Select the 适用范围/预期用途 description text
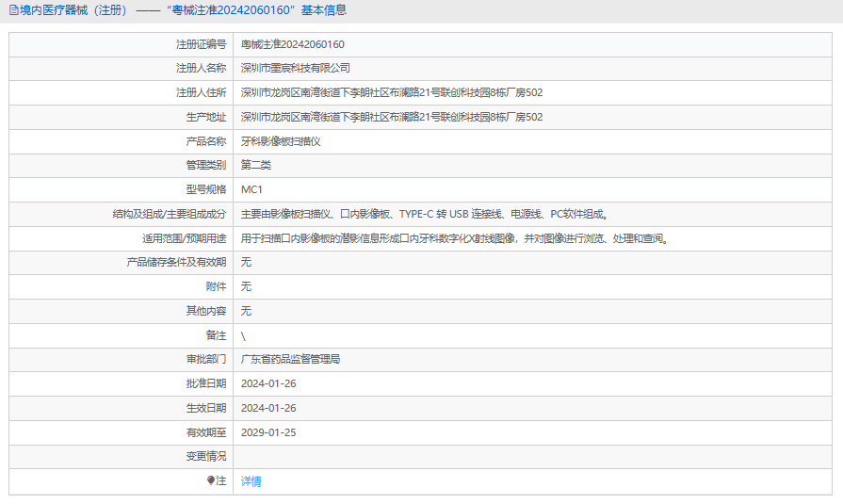 pyautogui.click(x=455, y=238)
